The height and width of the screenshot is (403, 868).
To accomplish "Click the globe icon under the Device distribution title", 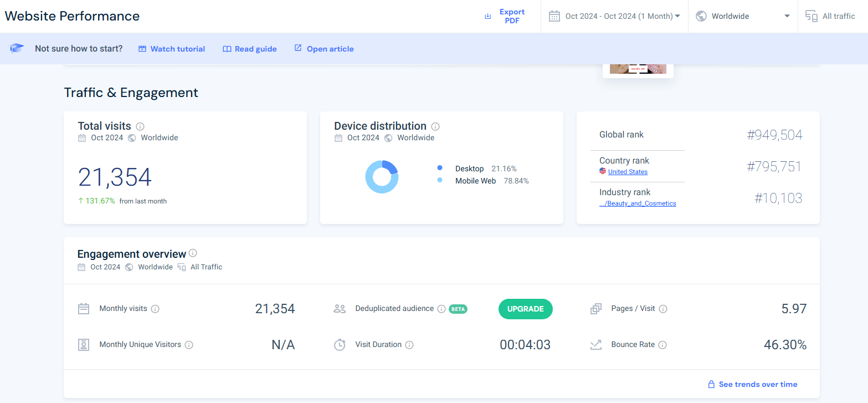I will click(388, 138).
